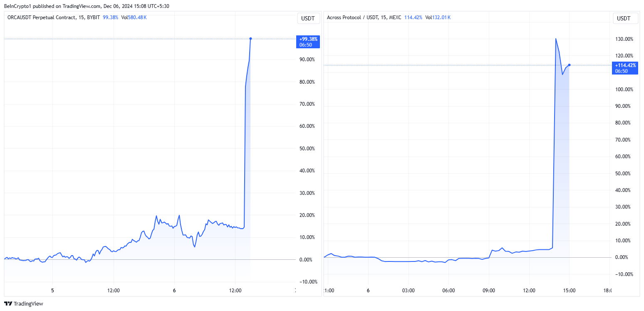Click the ORCA chart's latest data point dot
Viewport: 644px width, 311px height.
tap(250, 38)
